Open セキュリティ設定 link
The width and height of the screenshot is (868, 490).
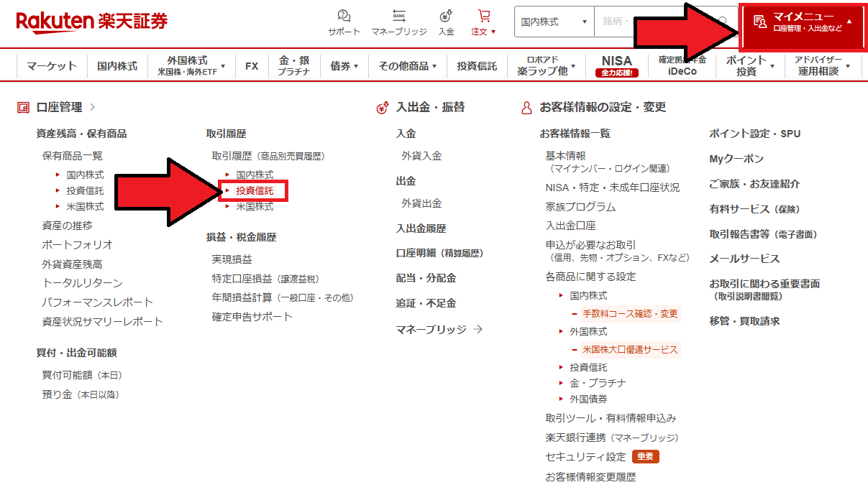[x=585, y=457]
